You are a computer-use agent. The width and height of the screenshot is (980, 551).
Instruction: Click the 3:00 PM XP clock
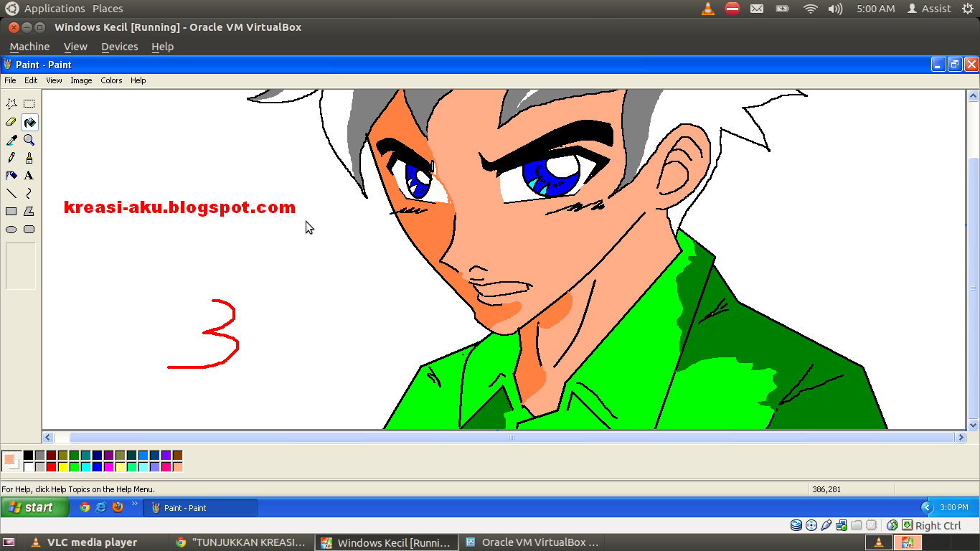[x=953, y=507]
